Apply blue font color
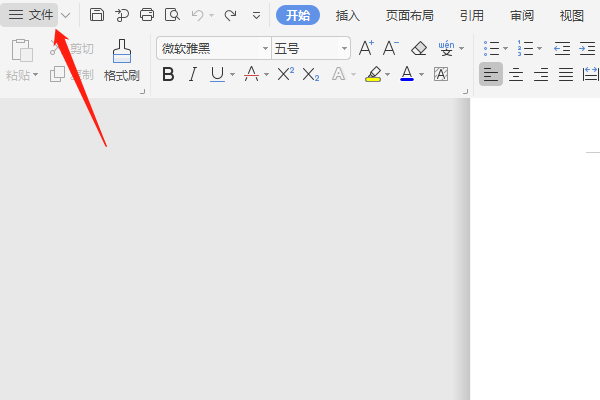This screenshot has height=400, width=600. [x=407, y=74]
